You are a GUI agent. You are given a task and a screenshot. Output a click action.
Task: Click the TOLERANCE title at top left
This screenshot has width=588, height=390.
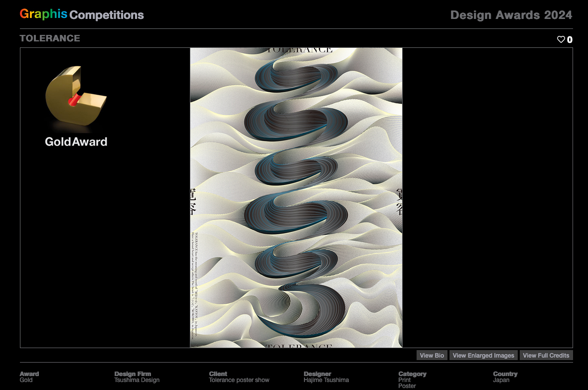click(50, 38)
